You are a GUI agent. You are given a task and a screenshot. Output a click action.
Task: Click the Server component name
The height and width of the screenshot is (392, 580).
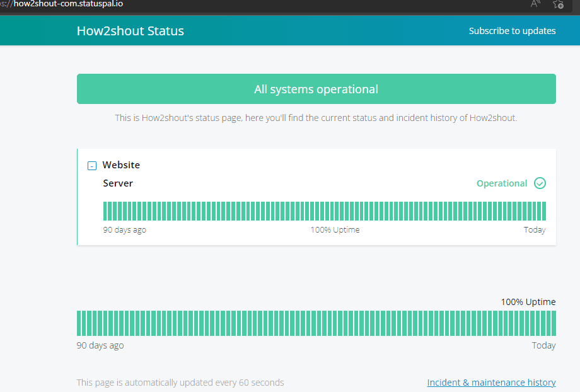click(x=118, y=183)
